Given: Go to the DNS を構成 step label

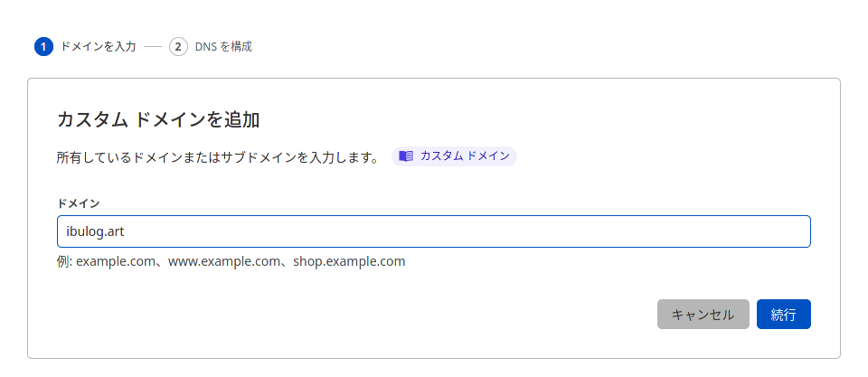Looking at the screenshot, I should coord(223,46).
